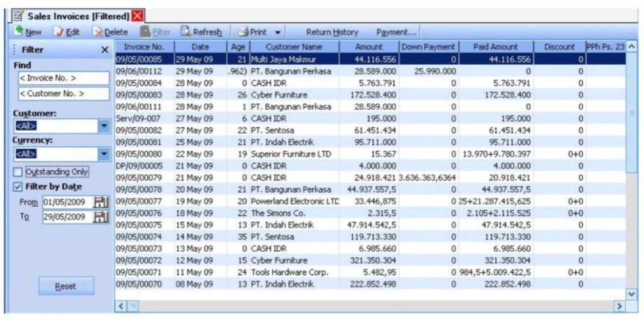Uncheck the Filter by Date checkbox

(18, 187)
